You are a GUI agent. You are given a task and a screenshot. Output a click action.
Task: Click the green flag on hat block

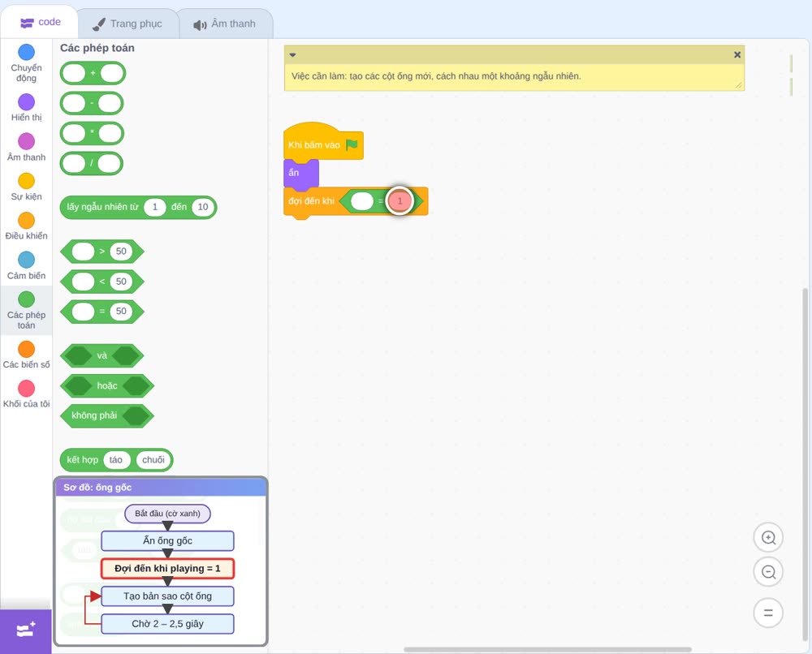click(352, 144)
